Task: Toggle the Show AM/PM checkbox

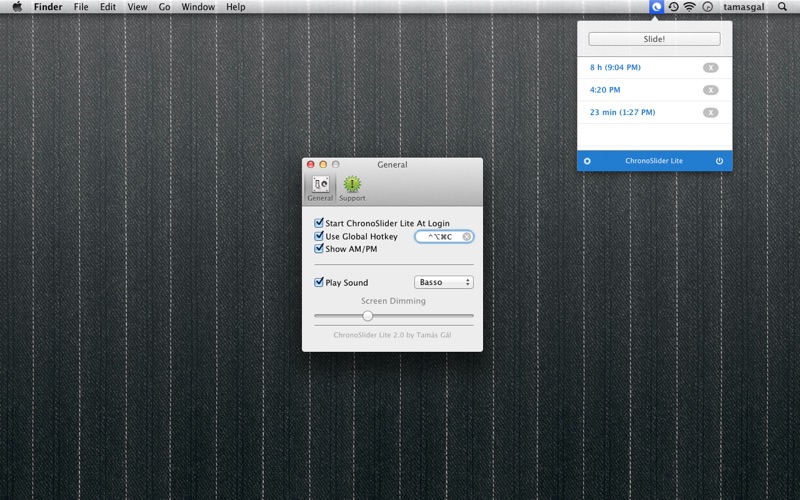Action: tap(319, 248)
